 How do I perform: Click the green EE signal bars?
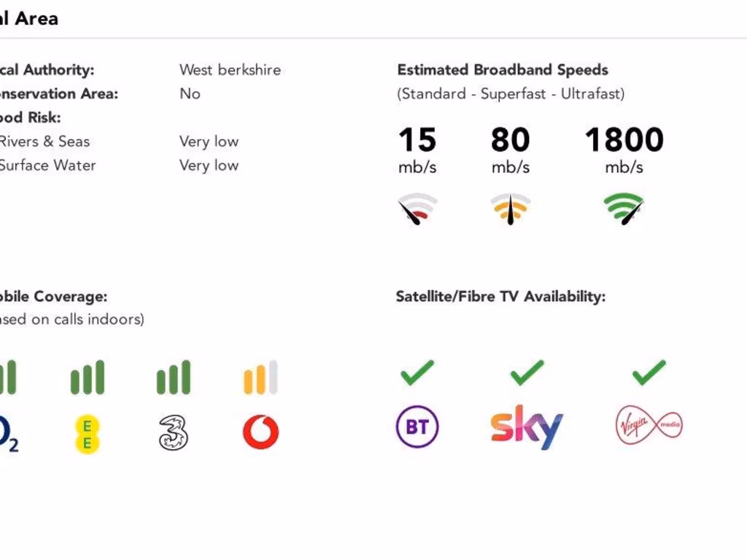tap(88, 377)
